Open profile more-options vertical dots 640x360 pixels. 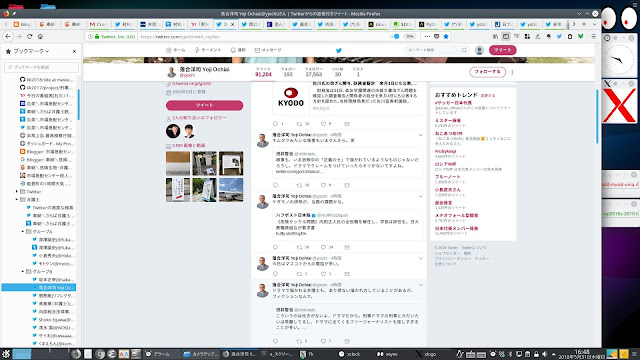[x=512, y=72]
